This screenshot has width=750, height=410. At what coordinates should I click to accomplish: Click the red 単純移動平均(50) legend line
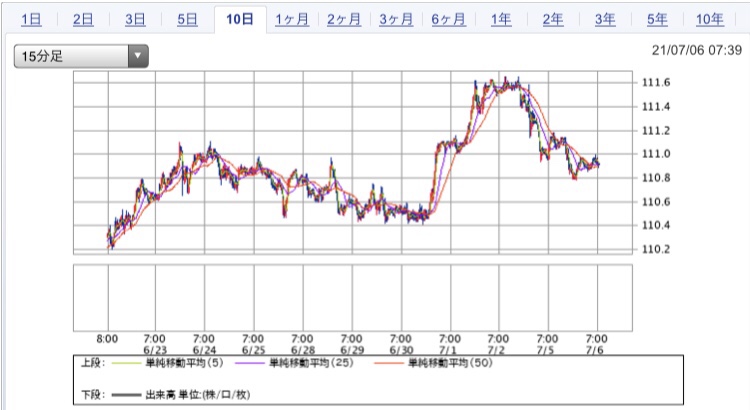tap(389, 364)
